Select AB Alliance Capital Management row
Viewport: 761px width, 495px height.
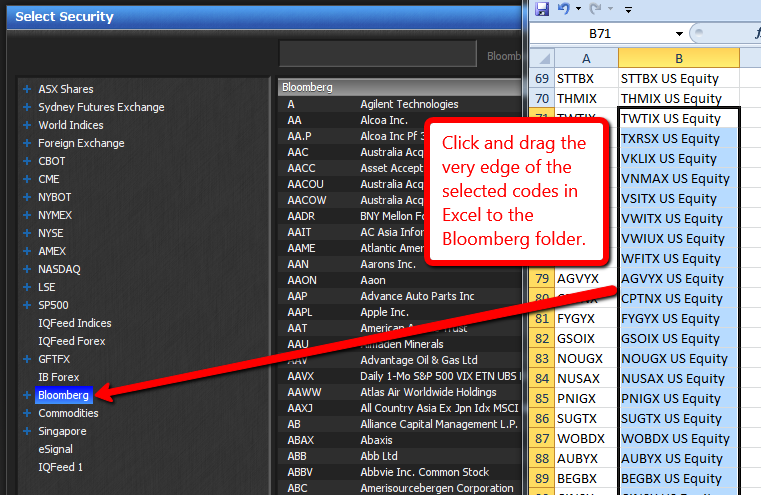pos(399,425)
